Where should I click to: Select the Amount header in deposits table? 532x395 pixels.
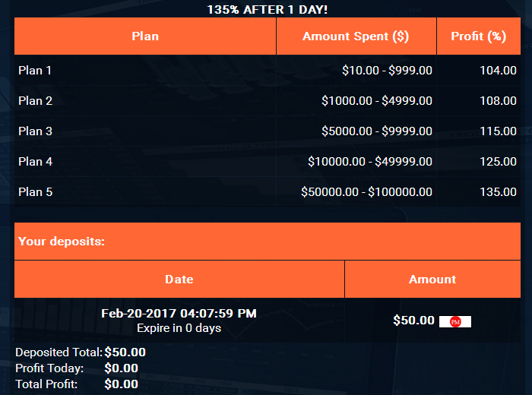432,279
